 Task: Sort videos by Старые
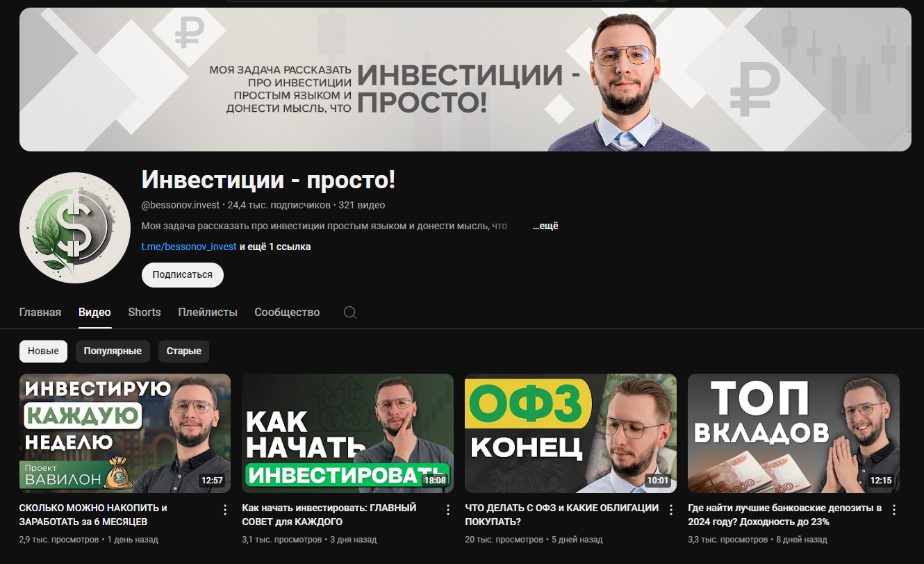click(x=184, y=351)
